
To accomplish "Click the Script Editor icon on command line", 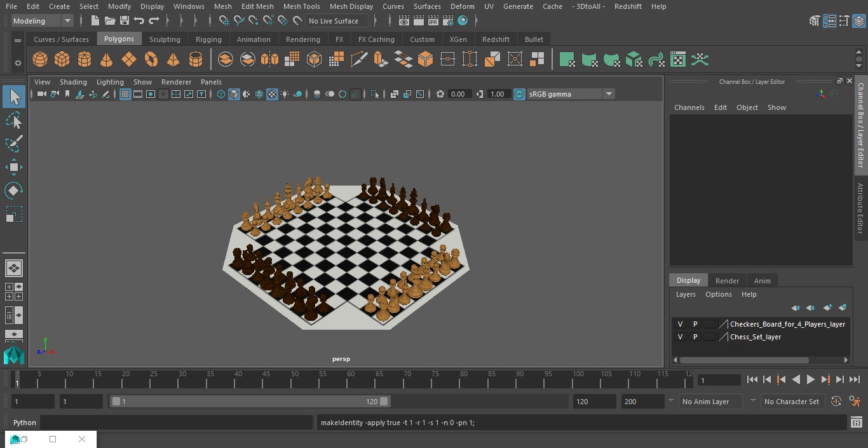I will [x=856, y=423].
